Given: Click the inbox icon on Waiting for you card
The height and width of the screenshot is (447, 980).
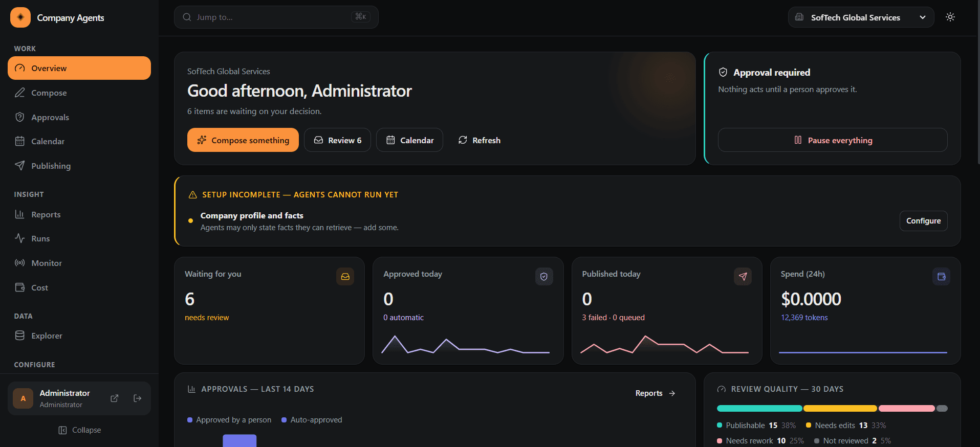Looking at the screenshot, I should point(345,277).
